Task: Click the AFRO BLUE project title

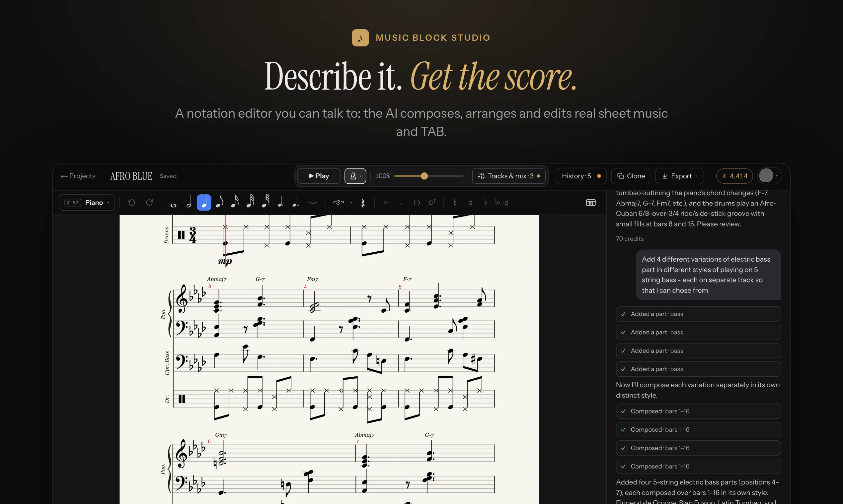Action: click(131, 176)
